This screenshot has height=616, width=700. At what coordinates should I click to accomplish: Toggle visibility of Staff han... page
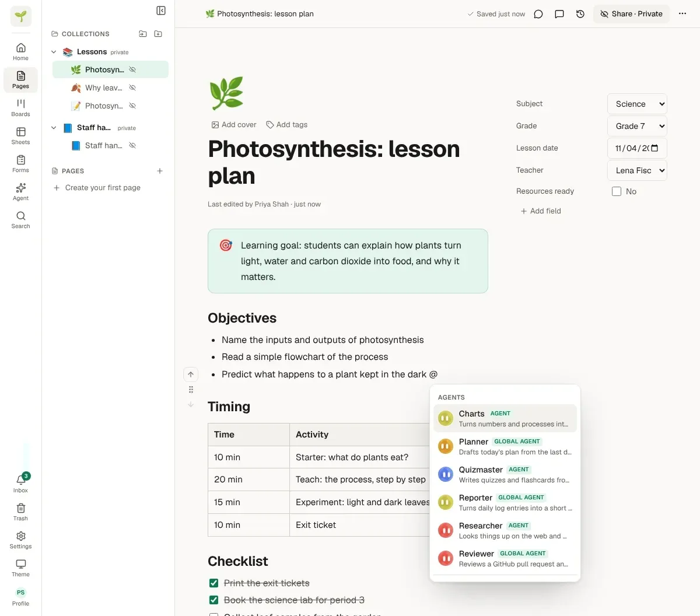coord(132,145)
